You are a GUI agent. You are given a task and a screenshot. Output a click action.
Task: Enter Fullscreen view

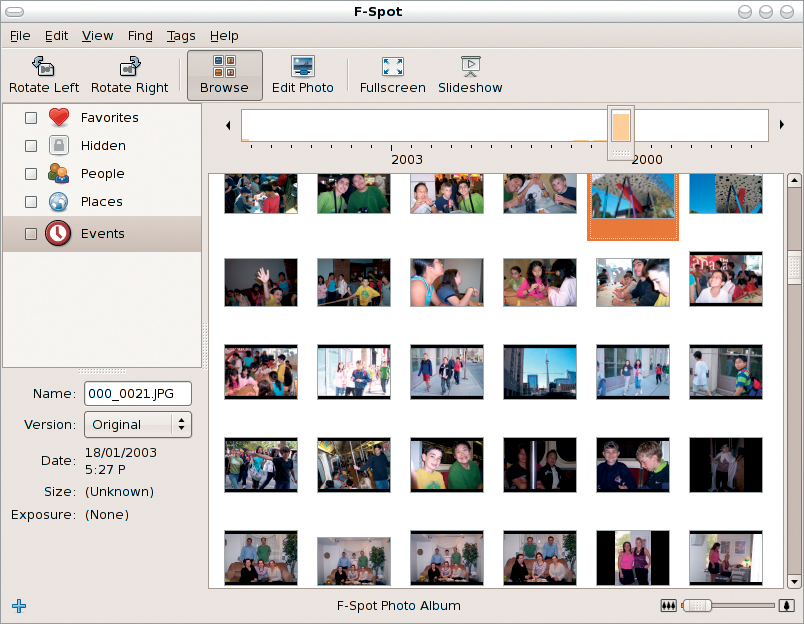tap(393, 75)
